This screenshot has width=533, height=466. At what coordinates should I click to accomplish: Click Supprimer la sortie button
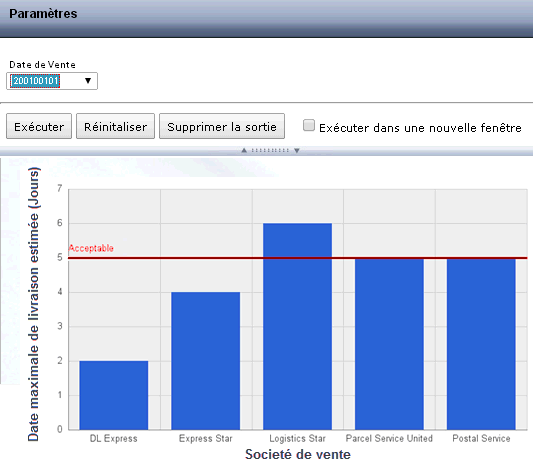[x=222, y=126]
